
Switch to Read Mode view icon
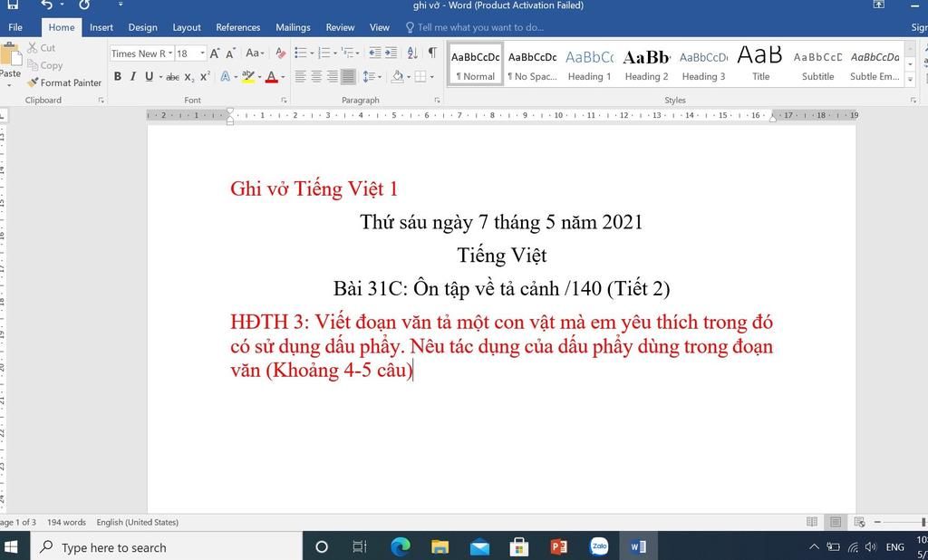pyautogui.click(x=812, y=522)
